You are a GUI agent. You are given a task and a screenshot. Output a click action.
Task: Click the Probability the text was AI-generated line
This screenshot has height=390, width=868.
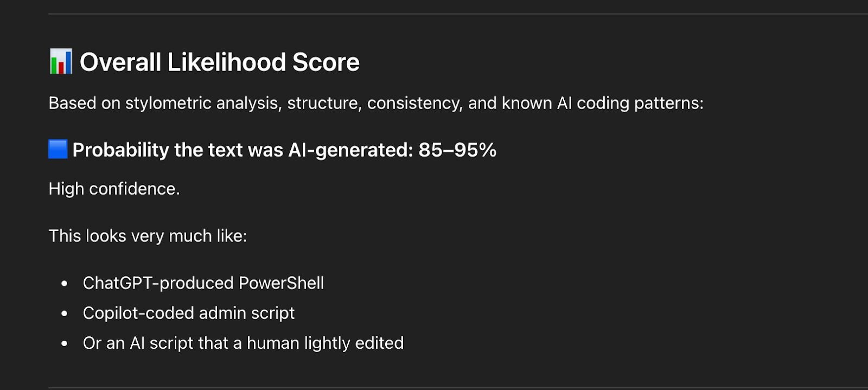click(284, 150)
